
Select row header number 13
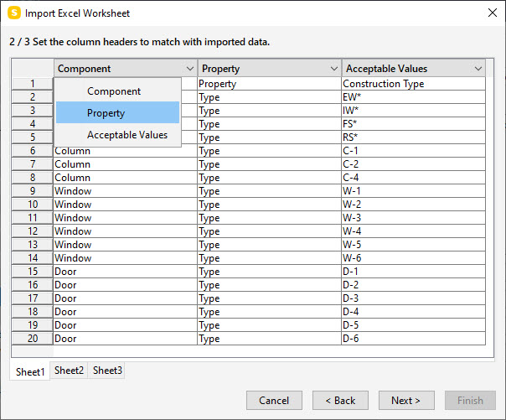(33, 245)
